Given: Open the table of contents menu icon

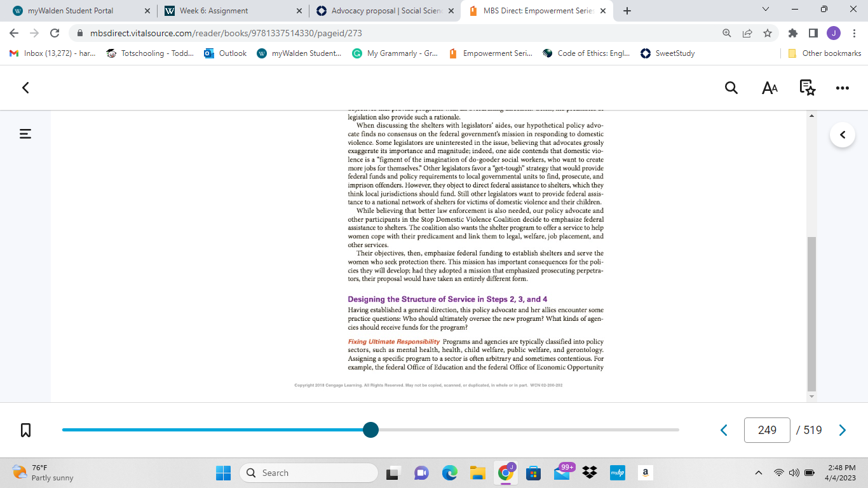Looking at the screenshot, I should (x=25, y=133).
